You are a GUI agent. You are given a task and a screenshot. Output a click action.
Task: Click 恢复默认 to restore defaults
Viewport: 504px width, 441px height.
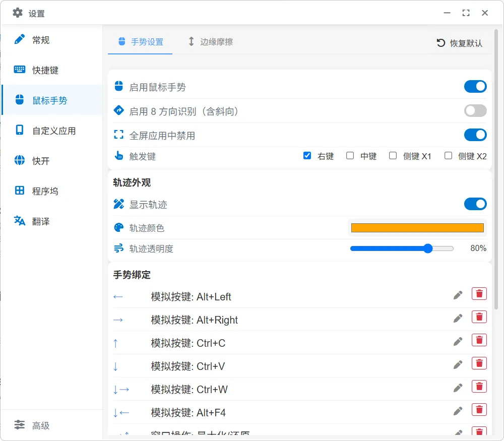460,43
